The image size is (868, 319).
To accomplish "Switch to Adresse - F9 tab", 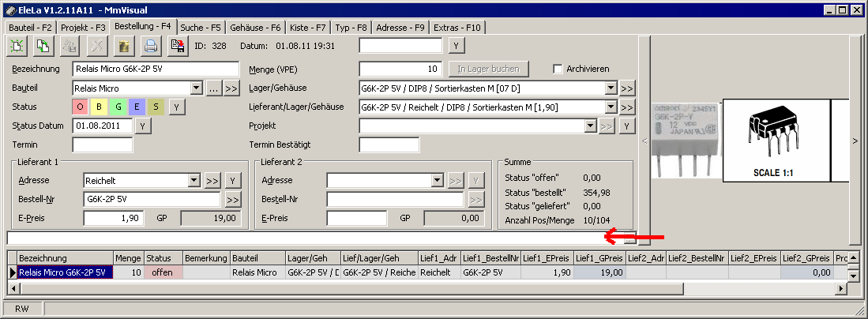I will [400, 28].
